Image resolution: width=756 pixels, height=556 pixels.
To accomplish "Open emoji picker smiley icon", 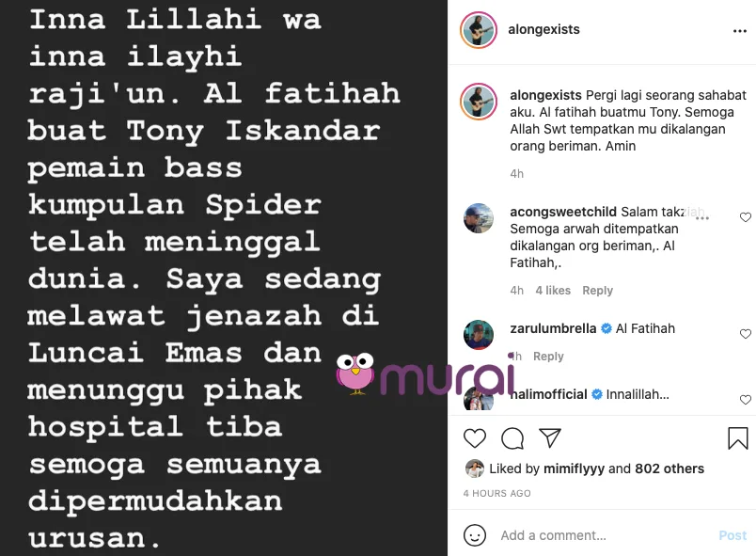I will pyautogui.click(x=475, y=535).
